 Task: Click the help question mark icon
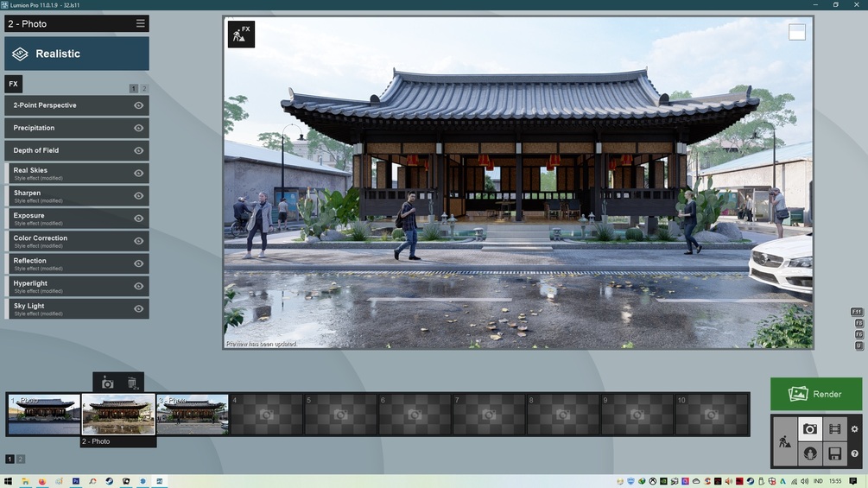point(855,453)
